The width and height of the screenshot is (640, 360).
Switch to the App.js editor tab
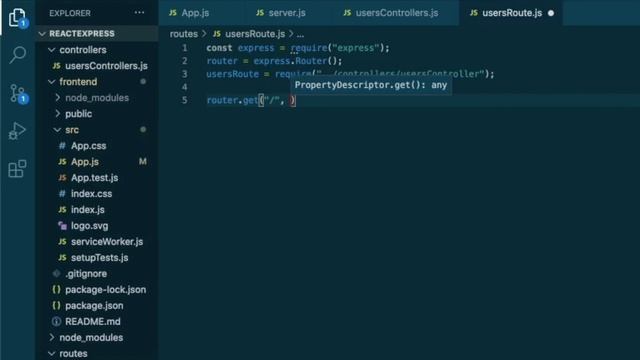pos(202,13)
